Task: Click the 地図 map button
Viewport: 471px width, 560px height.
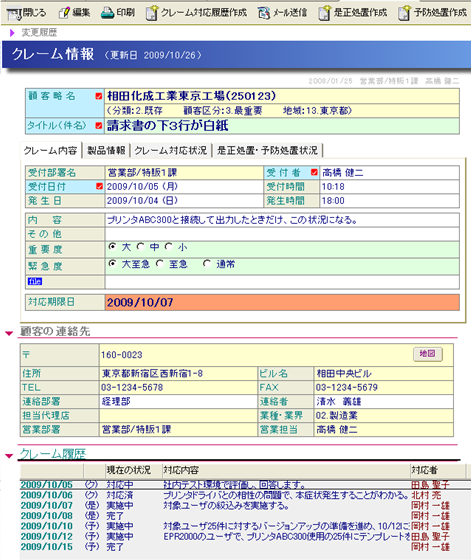Action: 428,354
